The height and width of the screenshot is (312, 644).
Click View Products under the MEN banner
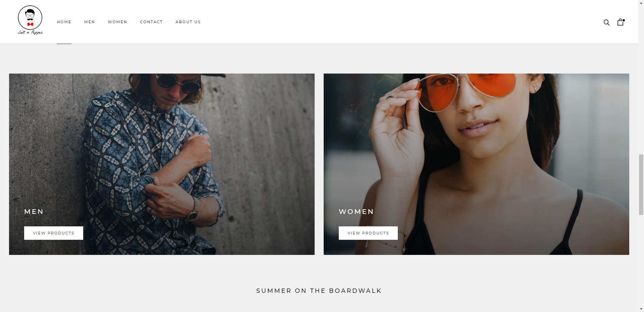coord(54,233)
